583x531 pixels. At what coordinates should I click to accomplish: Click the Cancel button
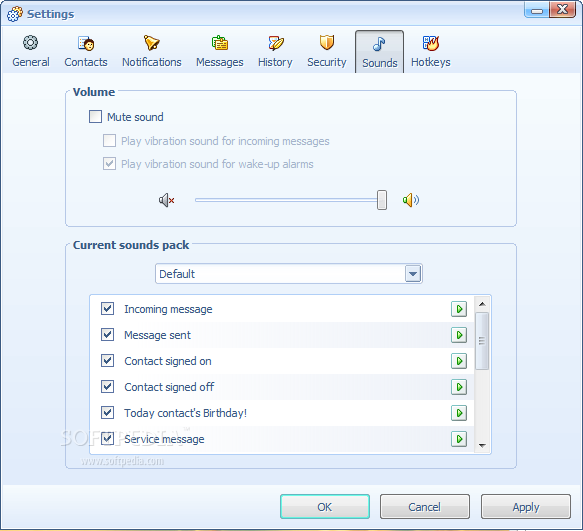[x=425, y=506]
